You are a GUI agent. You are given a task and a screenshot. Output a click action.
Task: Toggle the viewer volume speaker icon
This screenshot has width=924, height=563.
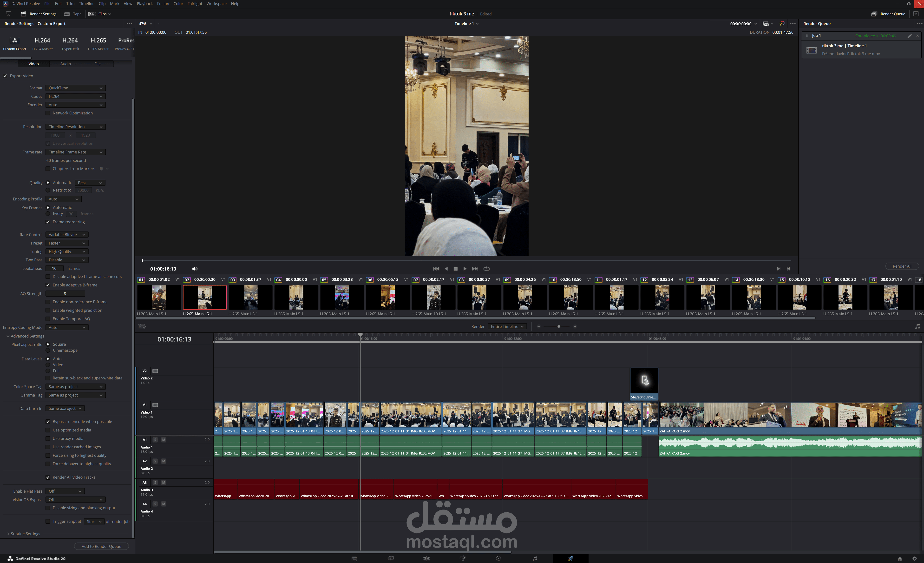point(195,269)
